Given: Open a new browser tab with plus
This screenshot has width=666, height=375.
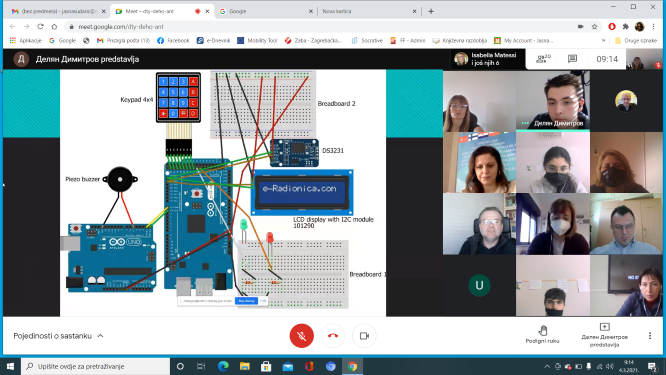Looking at the screenshot, I should coord(431,11).
